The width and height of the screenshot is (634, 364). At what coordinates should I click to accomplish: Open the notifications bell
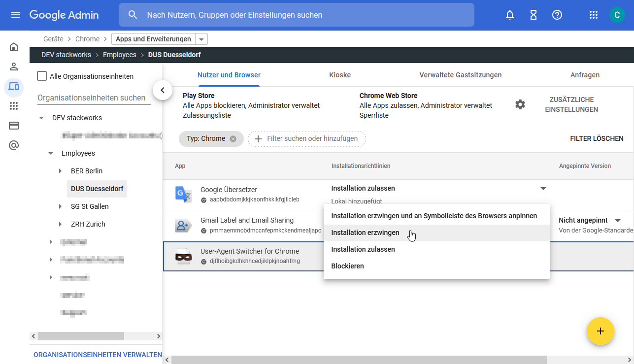(510, 15)
